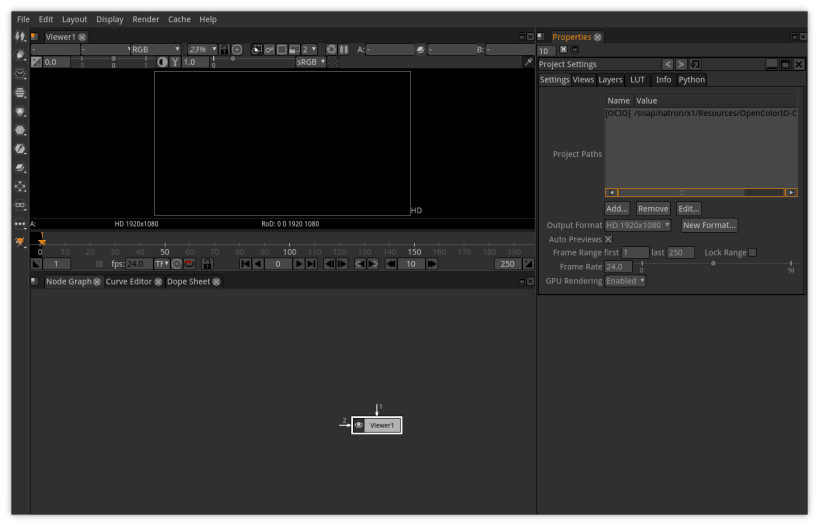Open the Merge nodes toolbar menu
The image size is (819, 526).
(20, 168)
